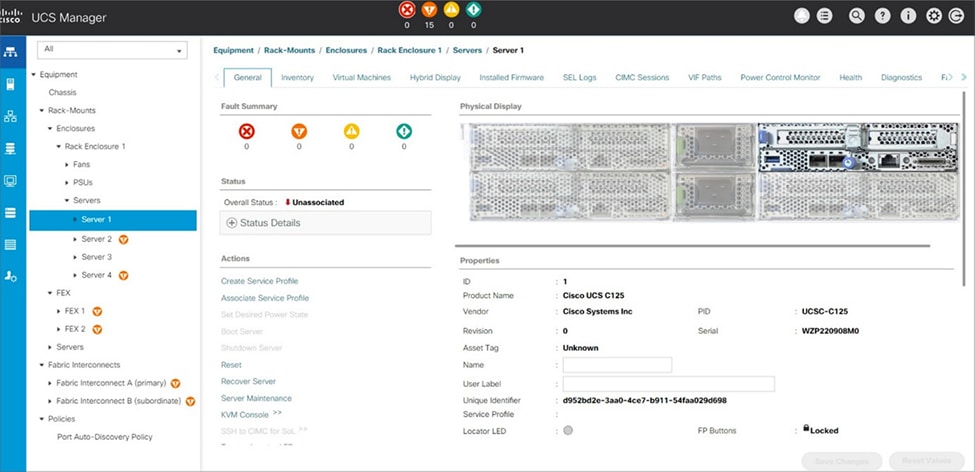Click the Associate Service Profile action

[265, 298]
